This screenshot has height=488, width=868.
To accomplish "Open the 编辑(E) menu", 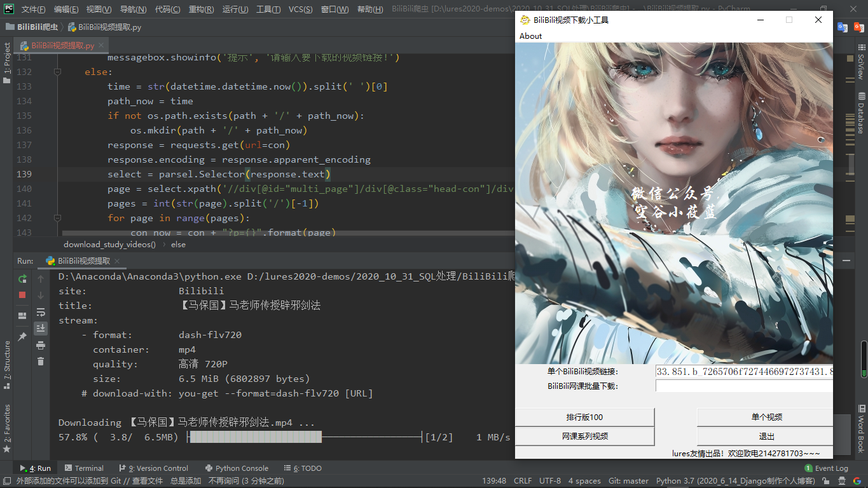I will [x=67, y=10].
